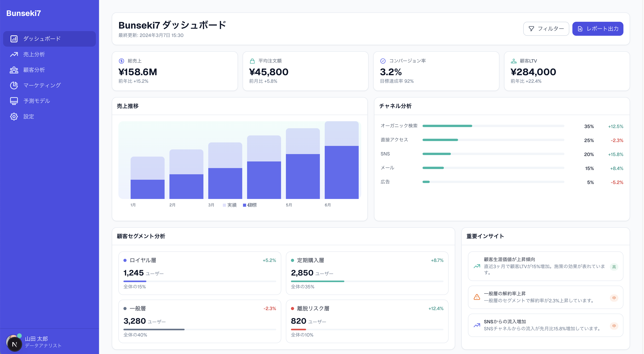Click the dashboard chart icon in sidebar
644x354 pixels.
(14, 39)
